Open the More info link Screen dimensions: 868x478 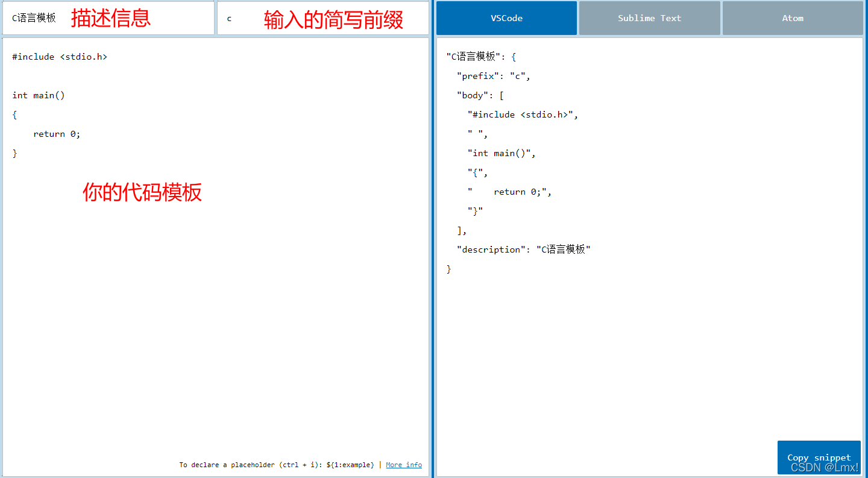404,465
